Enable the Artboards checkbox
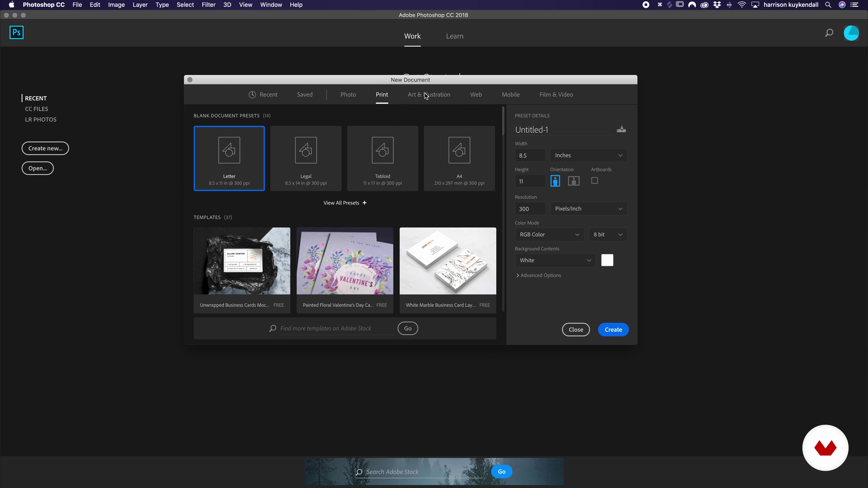Image resolution: width=868 pixels, height=488 pixels. 594,181
